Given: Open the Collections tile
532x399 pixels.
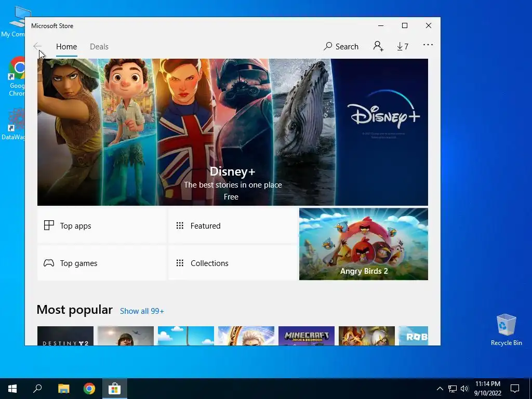Looking at the screenshot, I should point(233,263).
